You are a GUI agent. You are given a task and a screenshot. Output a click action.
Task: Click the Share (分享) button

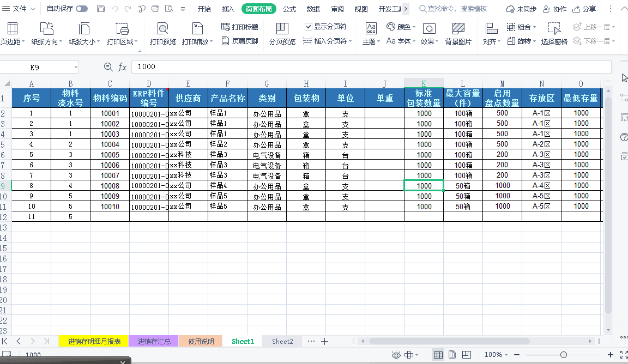[584, 9]
